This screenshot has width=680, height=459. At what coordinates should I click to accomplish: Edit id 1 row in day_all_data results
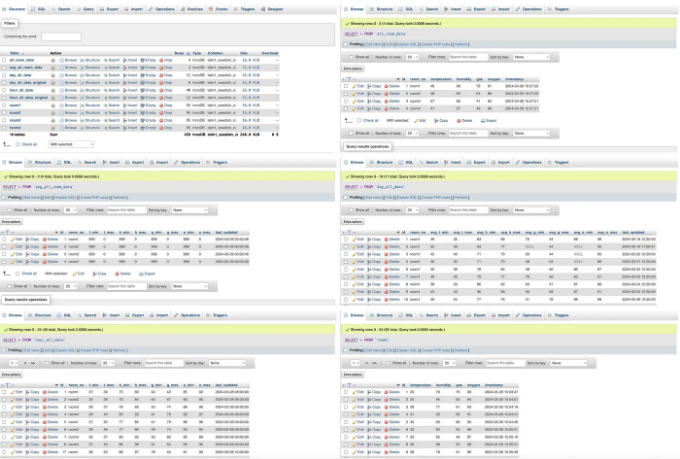(358, 239)
